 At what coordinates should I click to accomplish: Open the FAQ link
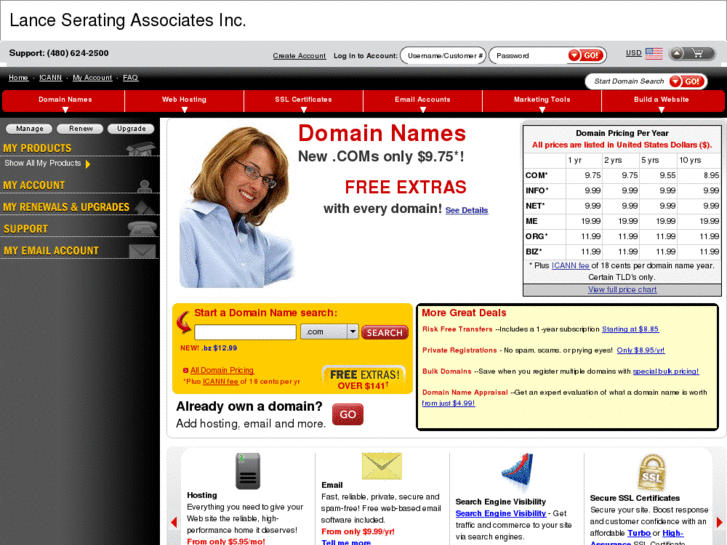tap(130, 78)
